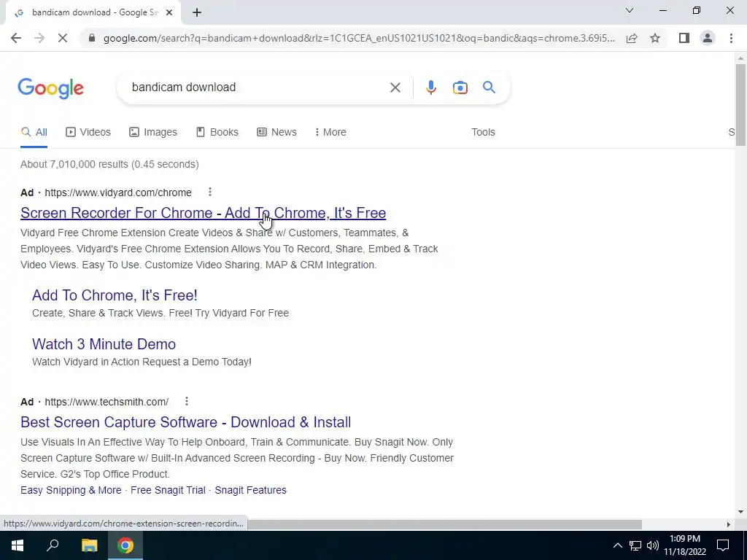Open Snagit Features link
Viewport: 747px width, 560px height.
point(251,490)
